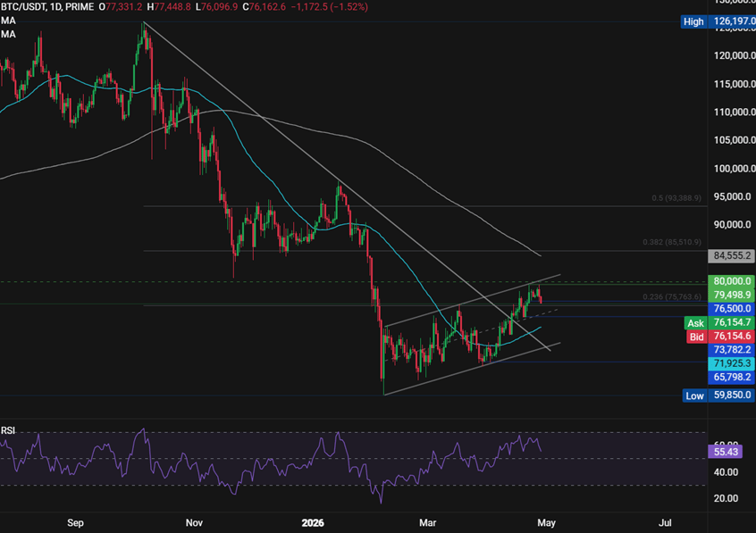The image size is (756, 533).
Task: Click the RSI indicator label
Action: [8, 430]
